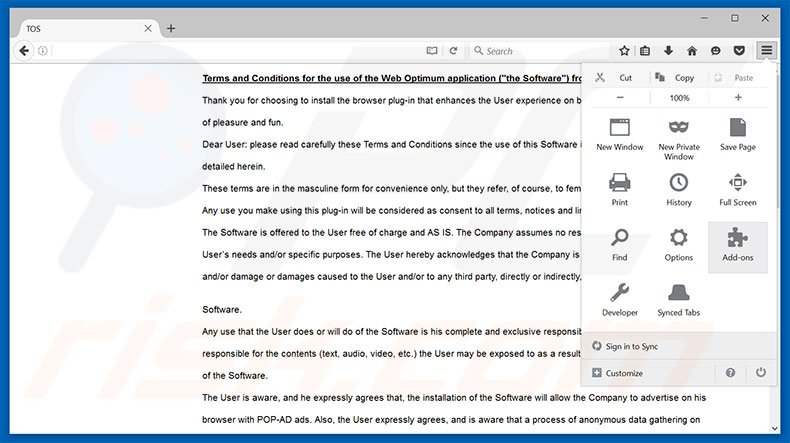790x443 pixels.
Task: Open the hamburger menu button
Action: [x=766, y=50]
